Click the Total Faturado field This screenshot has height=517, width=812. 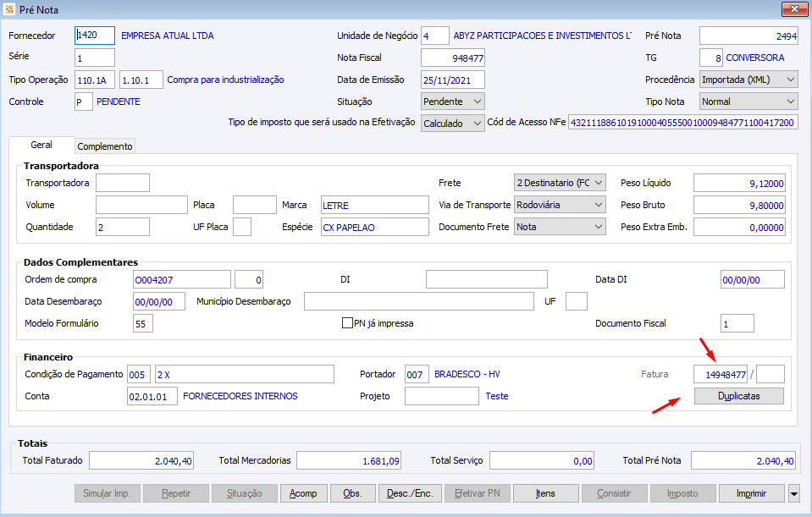pyautogui.click(x=141, y=460)
